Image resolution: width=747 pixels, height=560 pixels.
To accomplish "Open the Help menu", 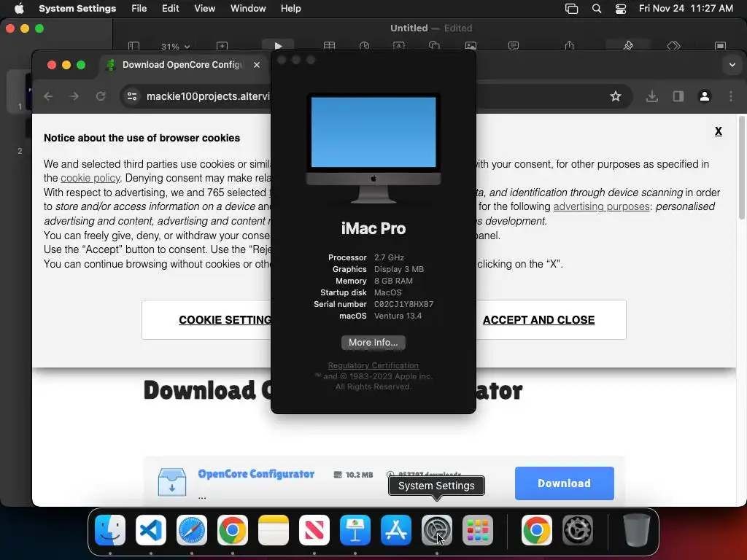I will (x=290, y=8).
